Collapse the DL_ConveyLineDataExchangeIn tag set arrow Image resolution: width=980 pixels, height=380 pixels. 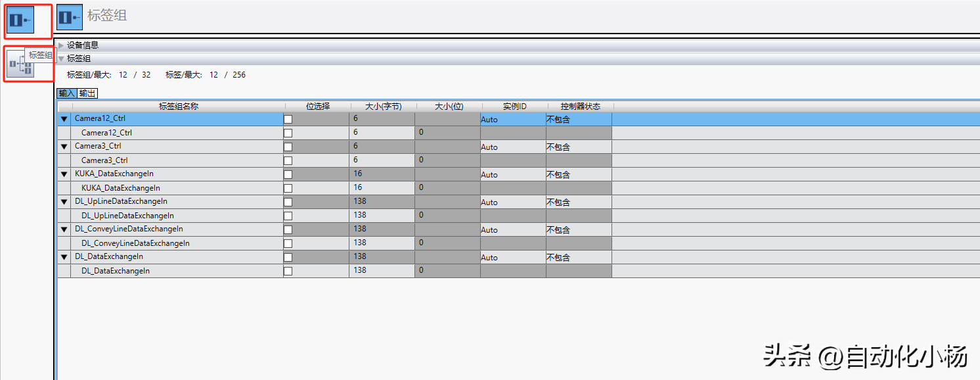[x=64, y=229]
